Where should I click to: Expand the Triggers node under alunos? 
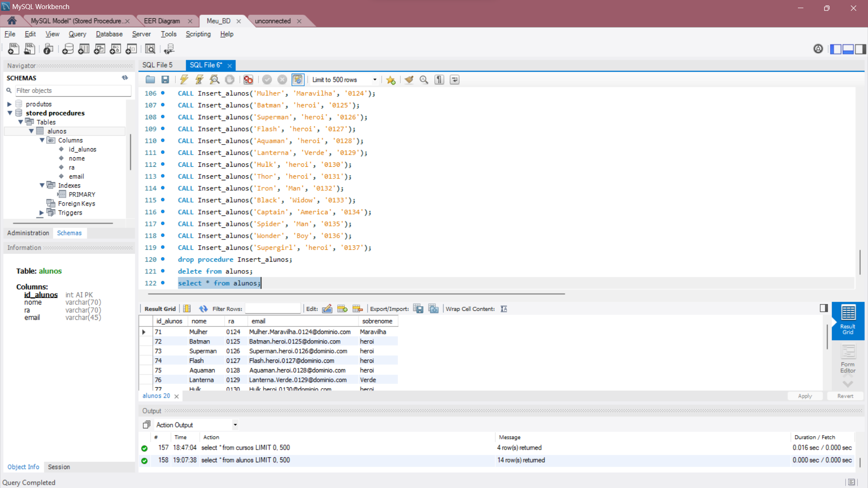click(x=41, y=213)
